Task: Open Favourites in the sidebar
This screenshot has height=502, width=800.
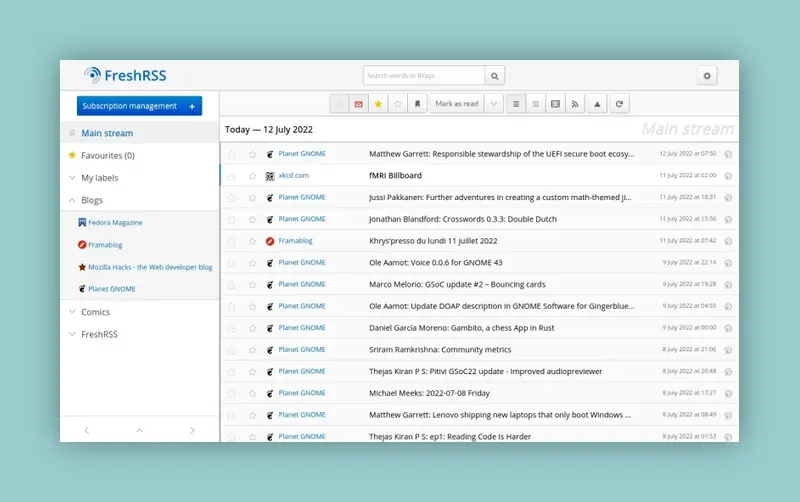Action: click(107, 156)
